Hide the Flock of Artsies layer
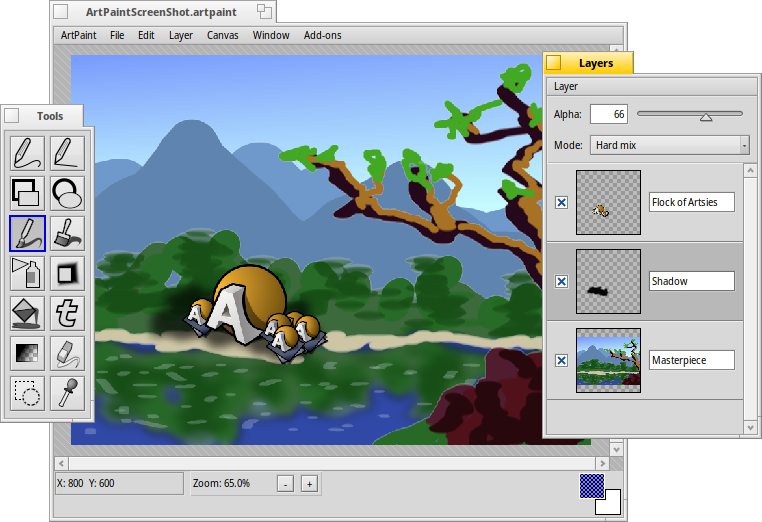The width and height of the screenshot is (762, 522). 561,202
